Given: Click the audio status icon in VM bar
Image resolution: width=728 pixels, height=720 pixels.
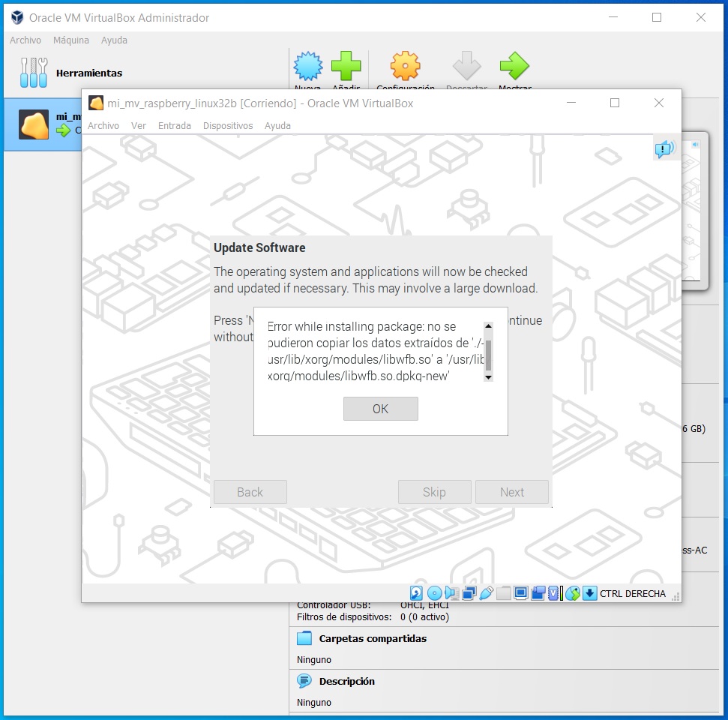Looking at the screenshot, I should point(451,593).
